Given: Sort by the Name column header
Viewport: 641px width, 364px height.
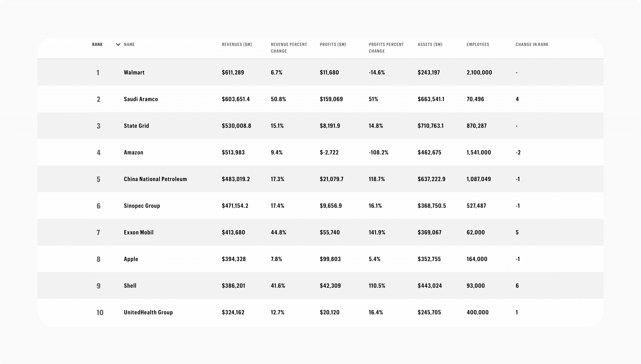Looking at the screenshot, I should 129,44.
